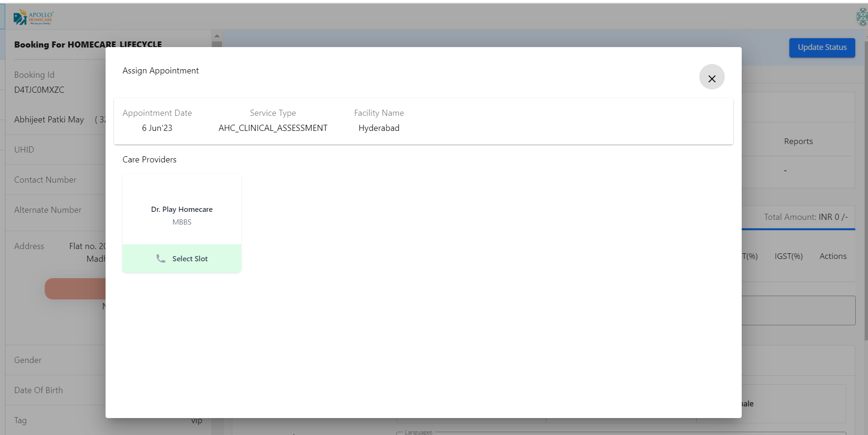Click the left panel scrollbar thumb
This screenshot has height=435, width=868.
[x=216, y=44]
